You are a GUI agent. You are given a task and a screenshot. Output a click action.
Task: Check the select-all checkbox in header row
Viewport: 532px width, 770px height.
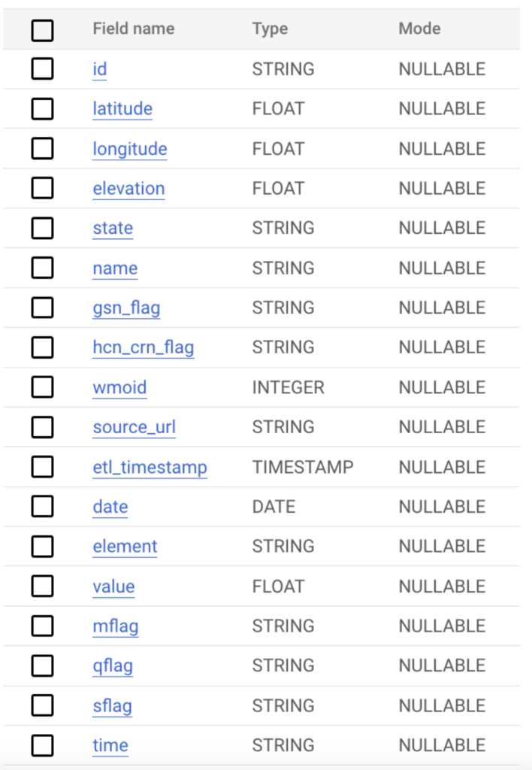(43, 30)
